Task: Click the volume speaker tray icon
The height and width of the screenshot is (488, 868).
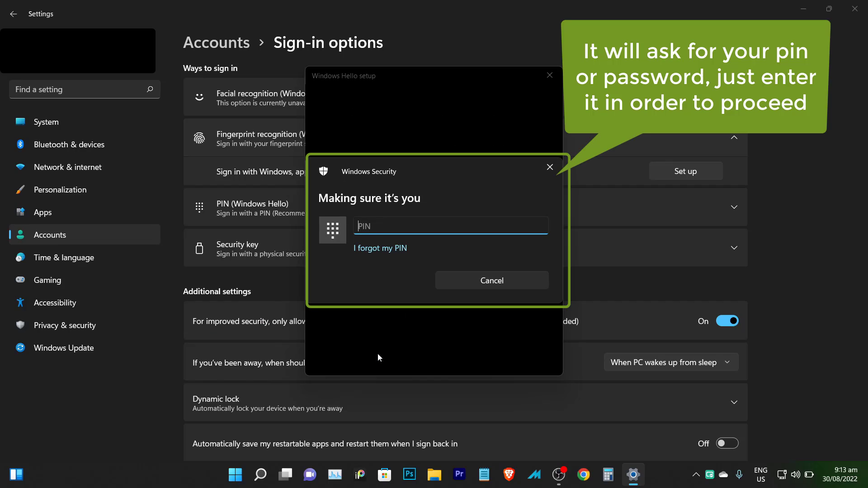Action: point(796,474)
